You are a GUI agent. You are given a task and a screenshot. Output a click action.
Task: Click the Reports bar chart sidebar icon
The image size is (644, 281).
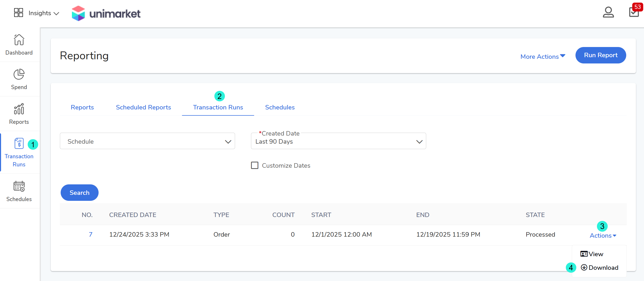tap(19, 109)
